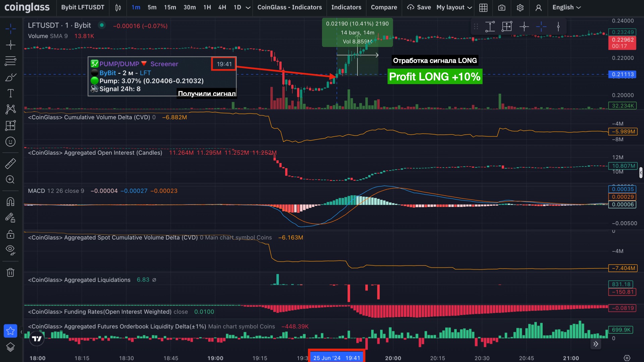The width and height of the screenshot is (644, 362).
Task: Activate the magnet snap mode
Action: pos(10,202)
